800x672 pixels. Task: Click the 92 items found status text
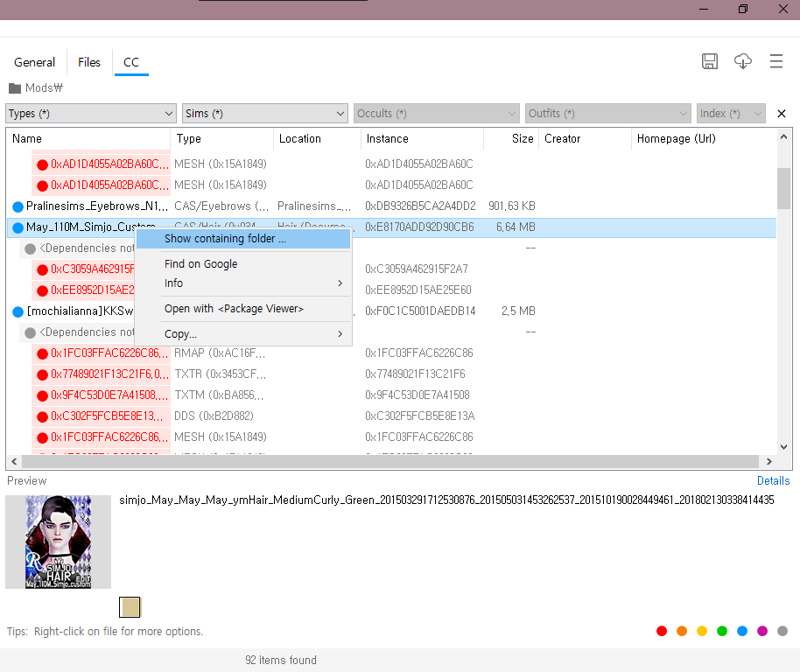(x=281, y=661)
